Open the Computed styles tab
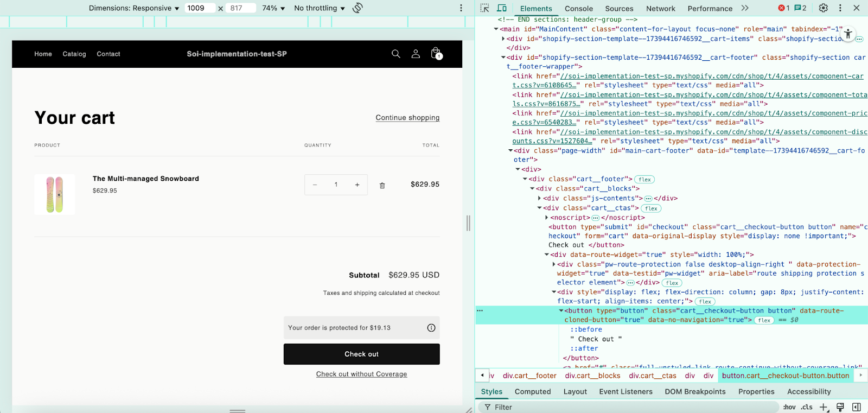868x413 pixels. coord(532,391)
